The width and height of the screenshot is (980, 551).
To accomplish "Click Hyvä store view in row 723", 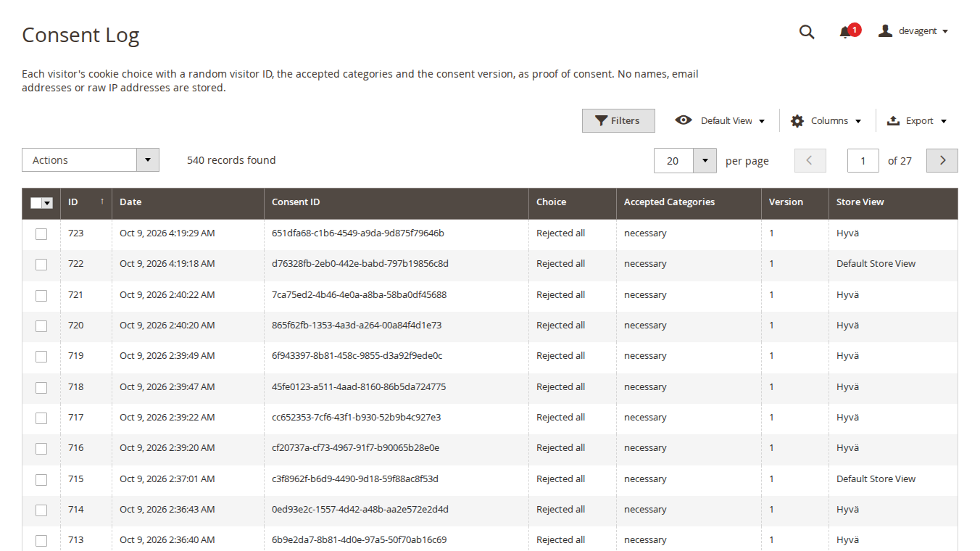I will pos(847,233).
